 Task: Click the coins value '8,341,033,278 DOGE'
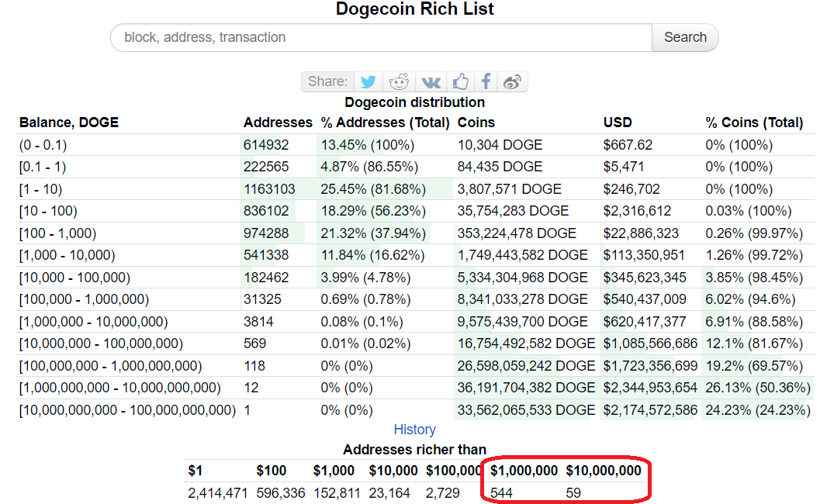click(523, 299)
